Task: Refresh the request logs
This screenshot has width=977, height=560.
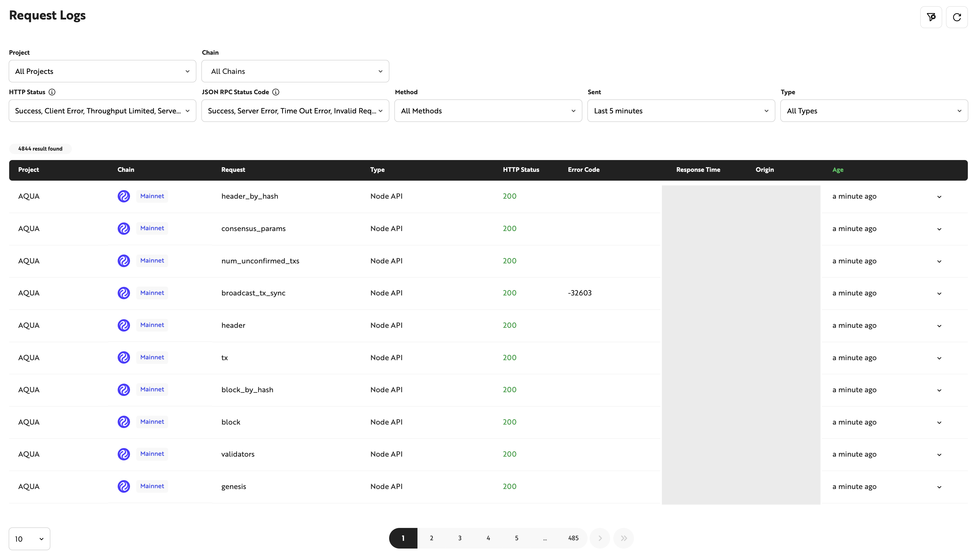Action: pyautogui.click(x=957, y=17)
